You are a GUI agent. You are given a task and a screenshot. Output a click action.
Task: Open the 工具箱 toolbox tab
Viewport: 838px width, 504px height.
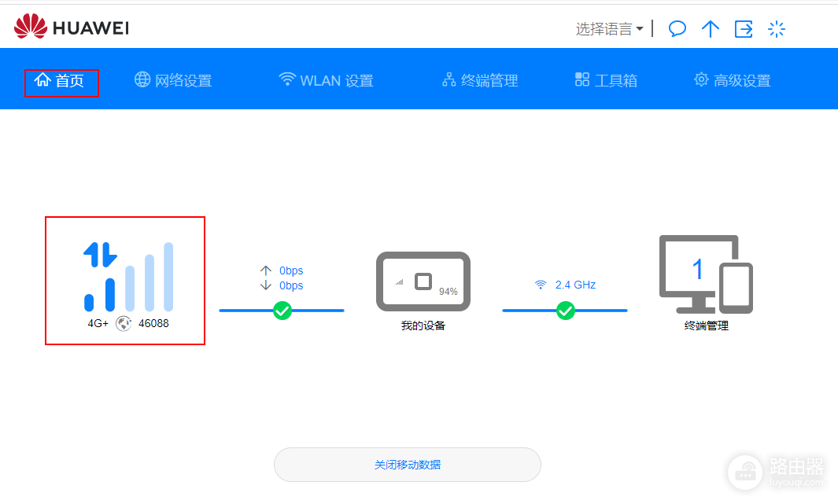point(606,80)
